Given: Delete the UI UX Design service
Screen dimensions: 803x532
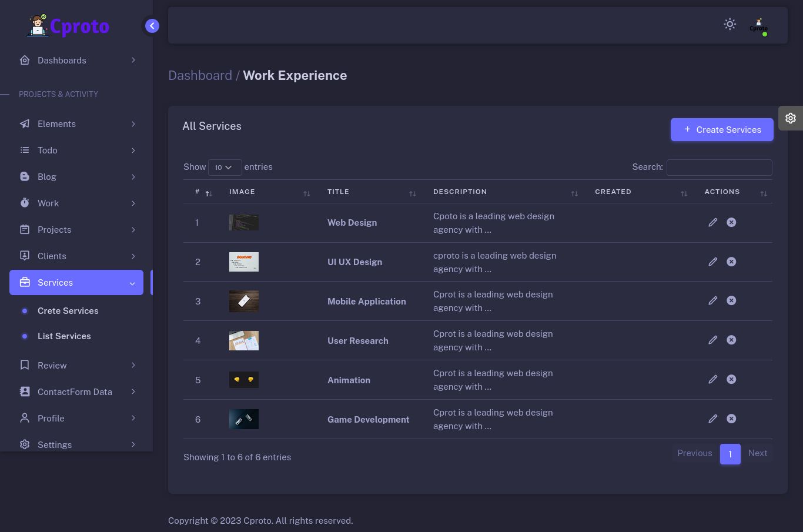Looking at the screenshot, I should 731,262.
